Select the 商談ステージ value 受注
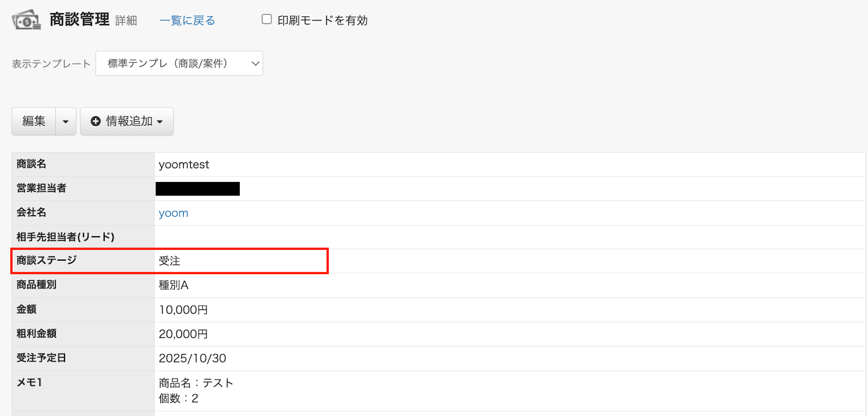The image size is (868, 416). tap(169, 261)
